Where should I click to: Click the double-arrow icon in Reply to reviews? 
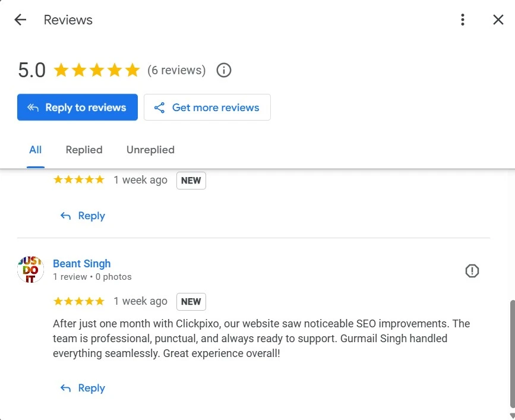[33, 108]
